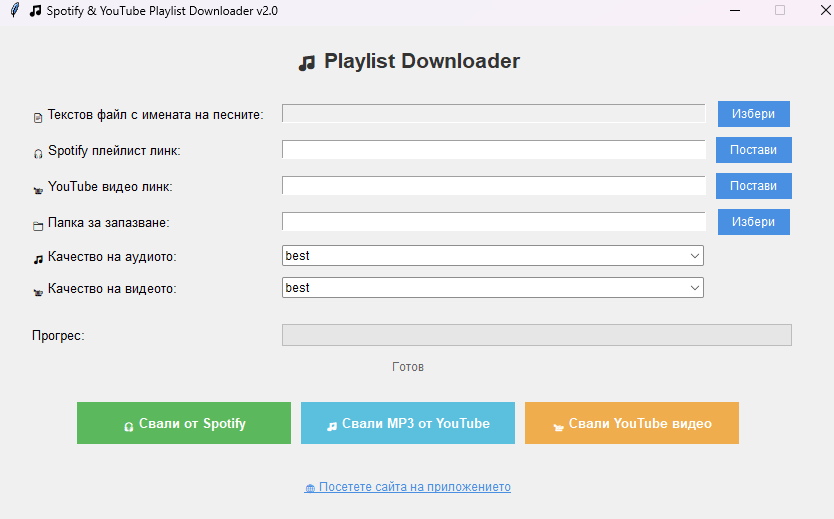Click the Качество на аудиото: label
Image resolution: width=834 pixels, height=519 pixels.
coord(112,257)
